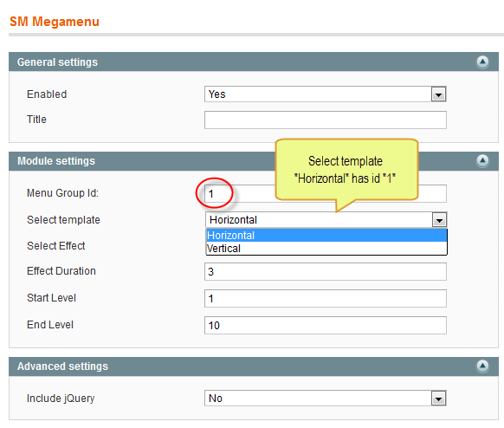Click the Enabled select box showing Yes
The image size is (504, 428).
tap(326, 94)
